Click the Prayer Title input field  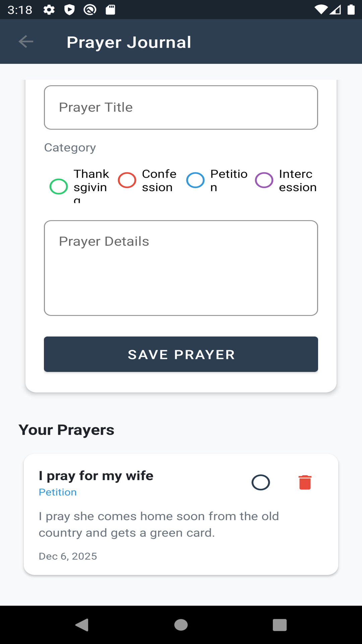point(181,107)
